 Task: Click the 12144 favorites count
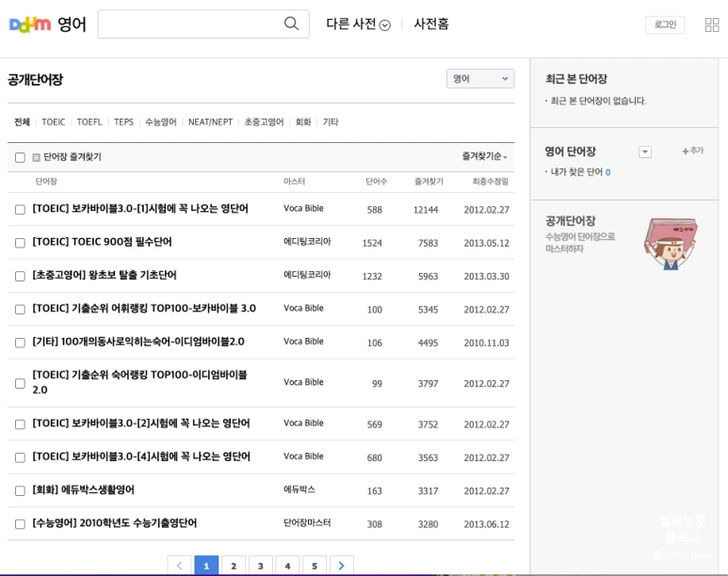point(426,210)
